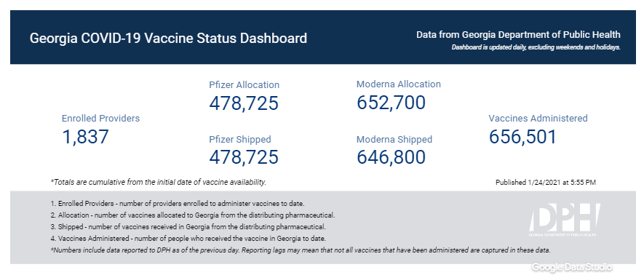Select the Moderna Shipped value 646,800
The image size is (644, 278).
(x=391, y=157)
